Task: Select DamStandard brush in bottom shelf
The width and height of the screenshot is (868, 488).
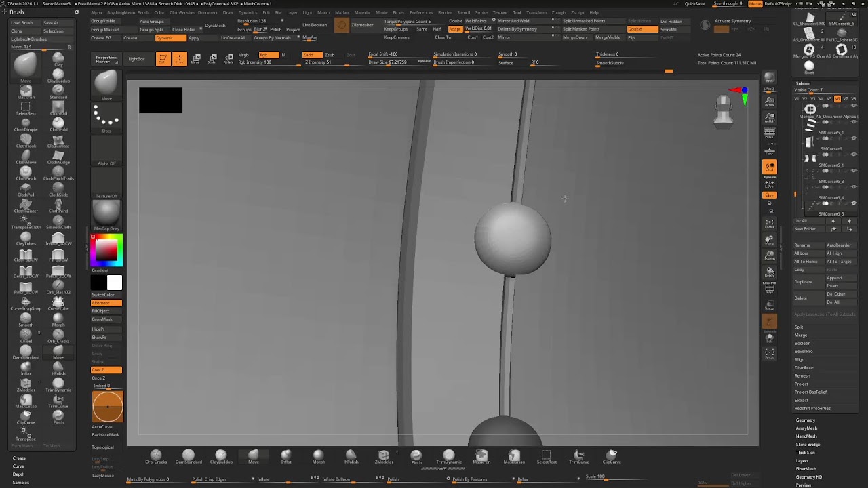Action: [189, 456]
